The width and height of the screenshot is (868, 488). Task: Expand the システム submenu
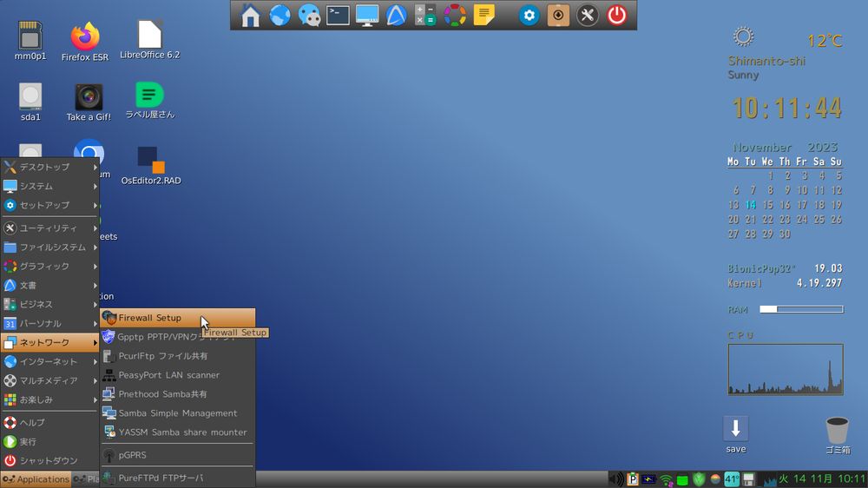point(49,186)
